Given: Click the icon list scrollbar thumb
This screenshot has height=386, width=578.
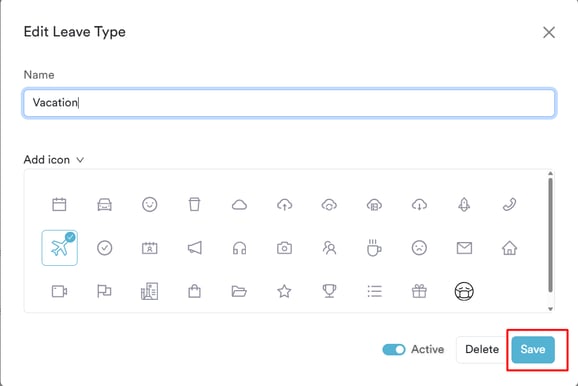Looking at the screenshot, I should [550, 235].
